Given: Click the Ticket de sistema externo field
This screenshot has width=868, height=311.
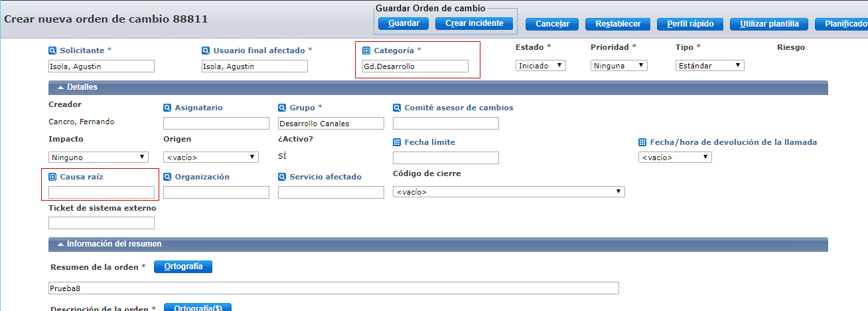Looking at the screenshot, I should (102, 223).
